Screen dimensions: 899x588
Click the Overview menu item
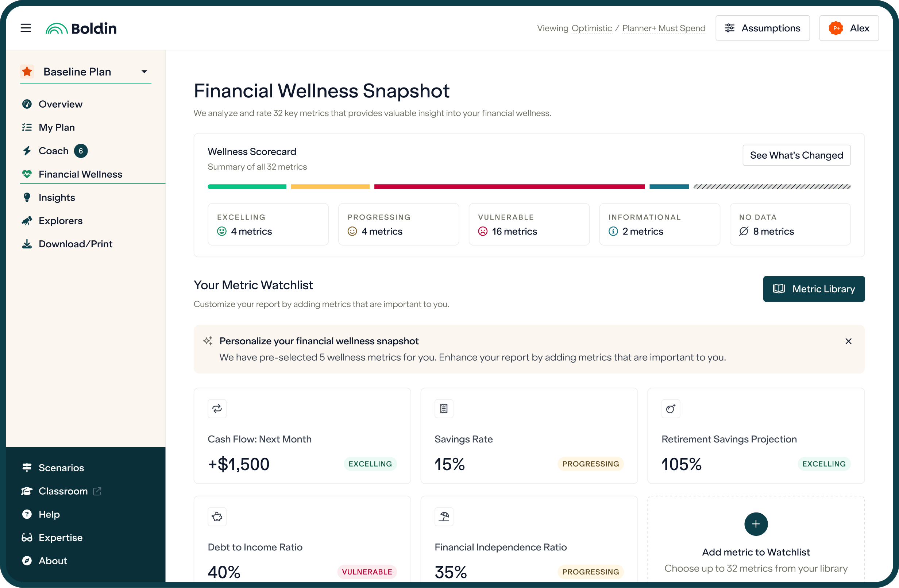point(60,104)
